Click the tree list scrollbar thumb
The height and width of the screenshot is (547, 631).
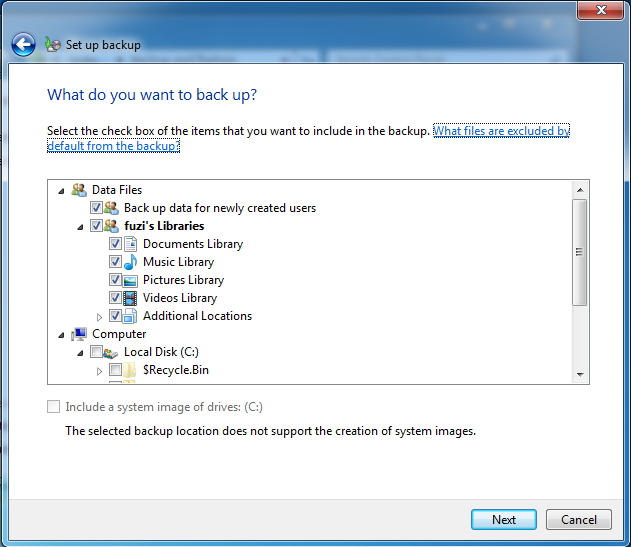pyautogui.click(x=579, y=252)
